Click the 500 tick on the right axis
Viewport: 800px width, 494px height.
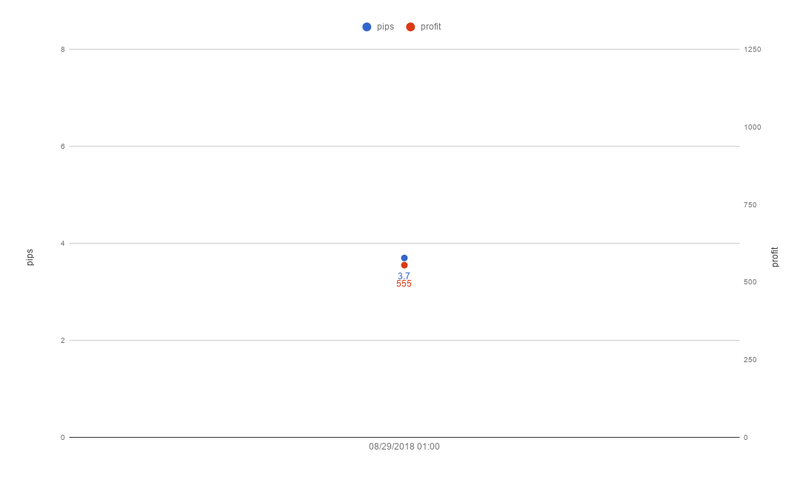750,282
